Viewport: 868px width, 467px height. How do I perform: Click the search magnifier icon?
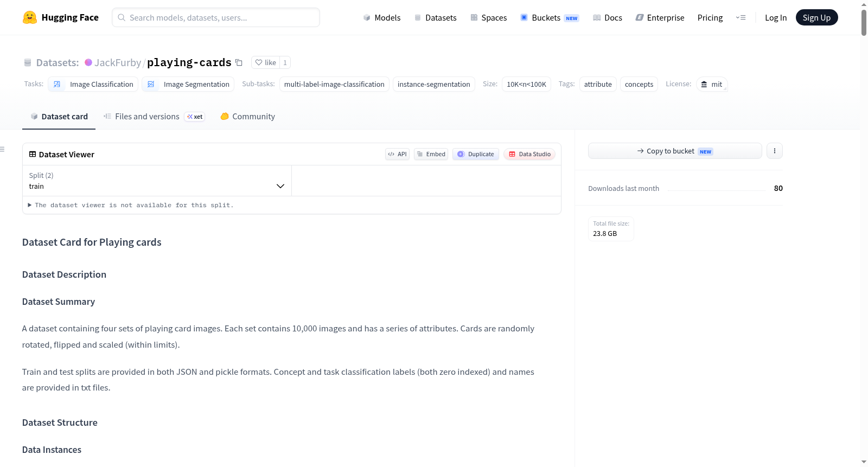pyautogui.click(x=122, y=17)
